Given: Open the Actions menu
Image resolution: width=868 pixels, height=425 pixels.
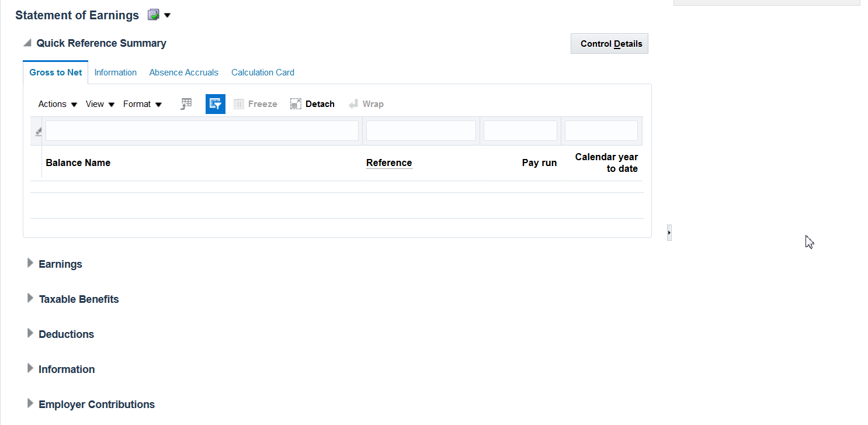Looking at the screenshot, I should tap(58, 104).
